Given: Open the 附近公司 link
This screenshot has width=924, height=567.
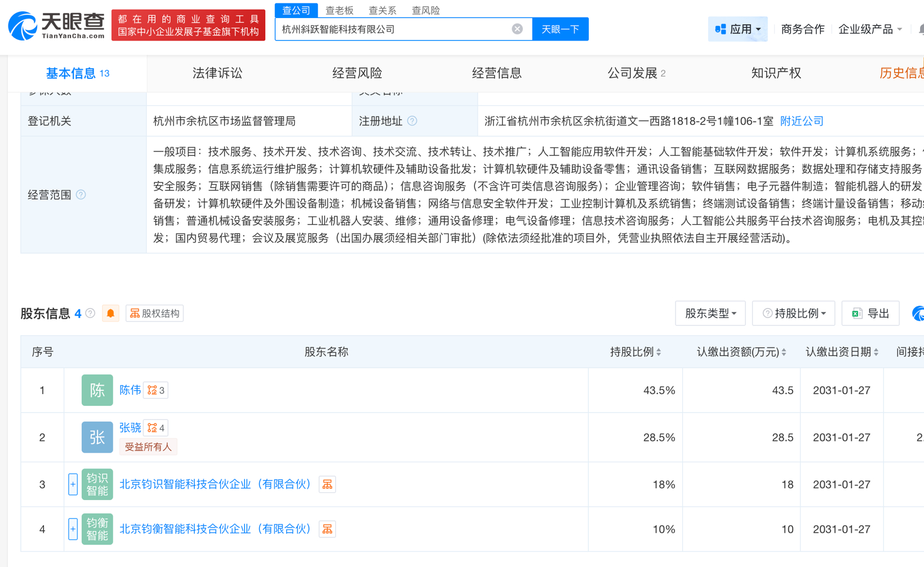Looking at the screenshot, I should (x=801, y=120).
